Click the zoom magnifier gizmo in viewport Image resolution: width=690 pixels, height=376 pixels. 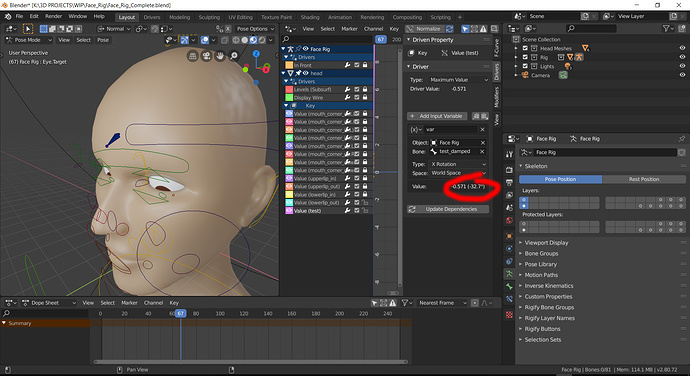tap(234, 56)
